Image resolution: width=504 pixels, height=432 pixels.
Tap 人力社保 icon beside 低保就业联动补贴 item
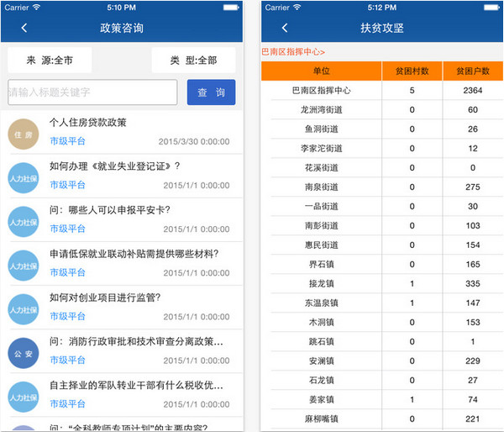pos(24,266)
